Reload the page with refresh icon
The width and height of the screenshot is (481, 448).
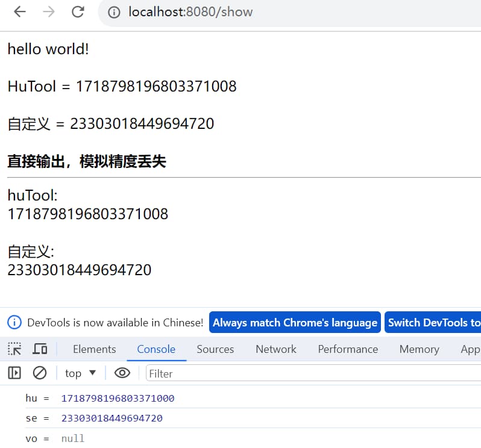click(x=78, y=12)
